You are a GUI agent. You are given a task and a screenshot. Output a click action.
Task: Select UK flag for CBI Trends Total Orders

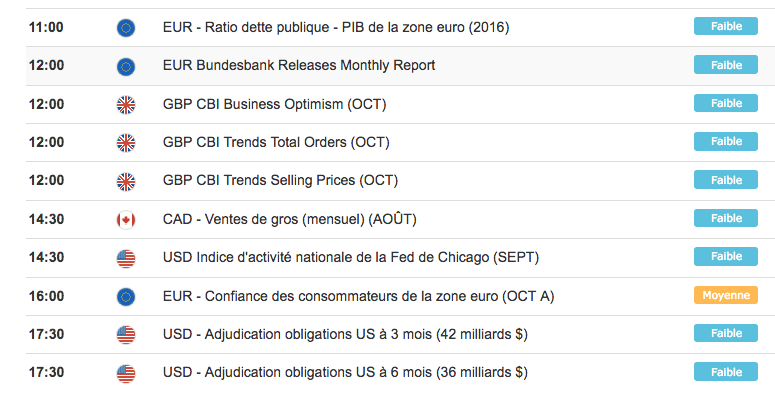[126, 143]
